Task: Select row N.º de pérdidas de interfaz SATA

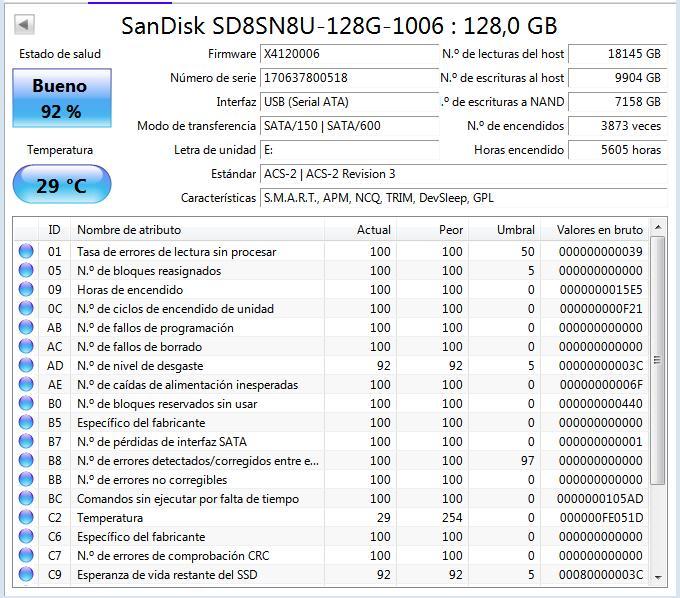Action: (332, 441)
